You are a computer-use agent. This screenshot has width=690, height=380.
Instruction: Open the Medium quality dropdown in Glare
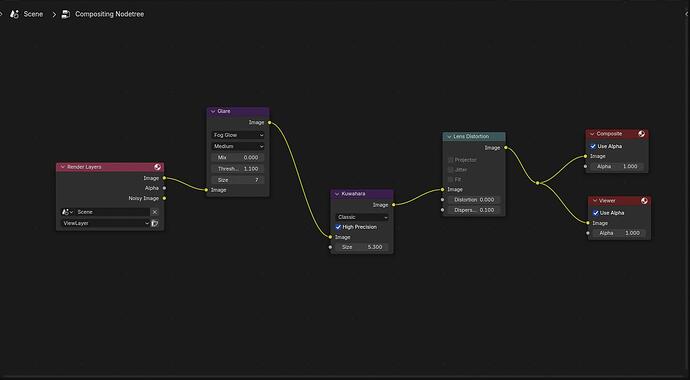coord(238,146)
